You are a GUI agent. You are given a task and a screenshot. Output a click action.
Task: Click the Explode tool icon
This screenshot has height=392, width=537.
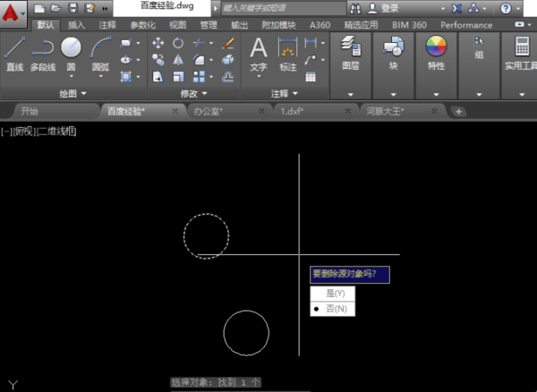[x=227, y=60]
